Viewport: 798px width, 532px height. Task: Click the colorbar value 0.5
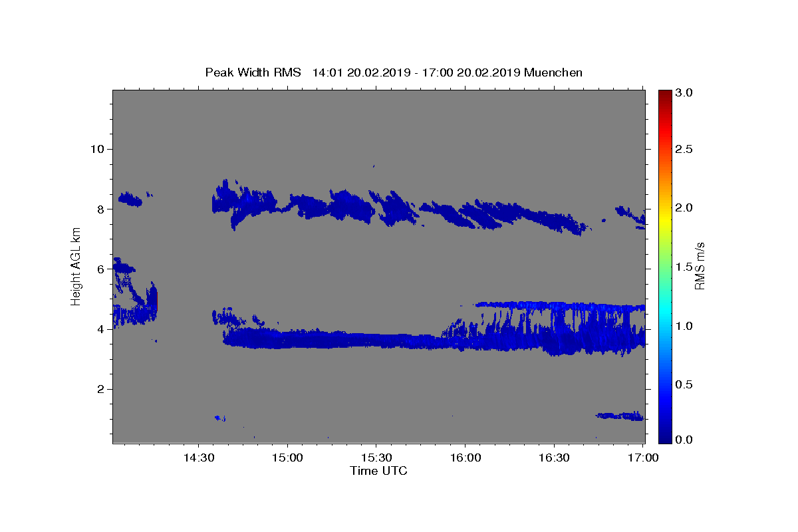[684, 384]
